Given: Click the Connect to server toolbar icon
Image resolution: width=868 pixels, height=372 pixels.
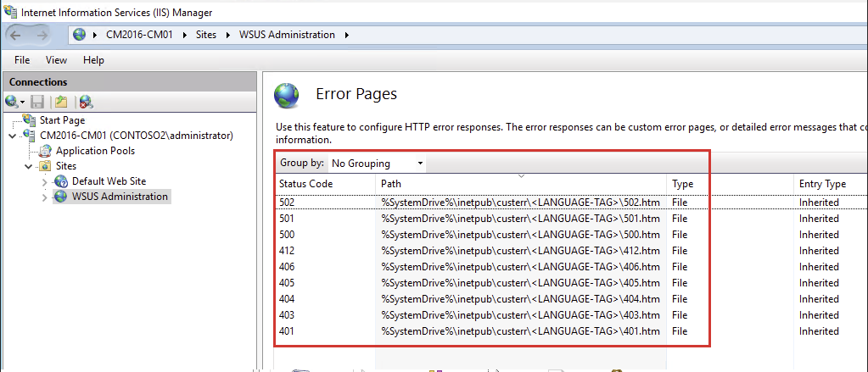Looking at the screenshot, I should tap(12, 102).
